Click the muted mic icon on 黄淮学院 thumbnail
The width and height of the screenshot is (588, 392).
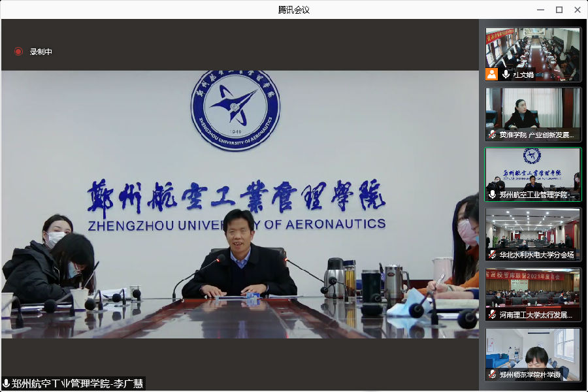coord(493,135)
